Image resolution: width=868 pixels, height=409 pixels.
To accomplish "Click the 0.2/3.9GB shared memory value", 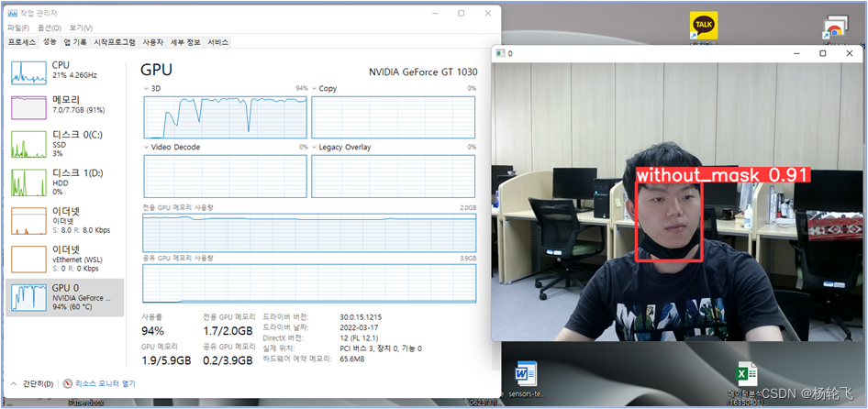I will (228, 360).
